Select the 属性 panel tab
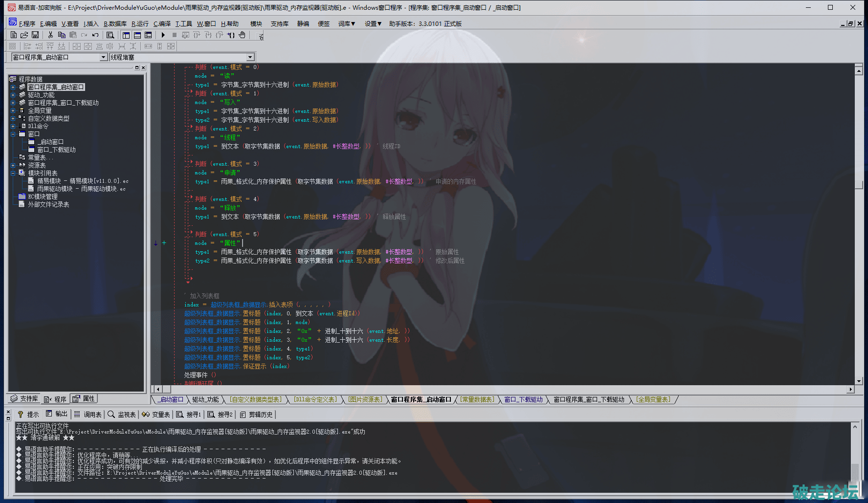Image resolution: width=868 pixels, height=503 pixels. 84,399
